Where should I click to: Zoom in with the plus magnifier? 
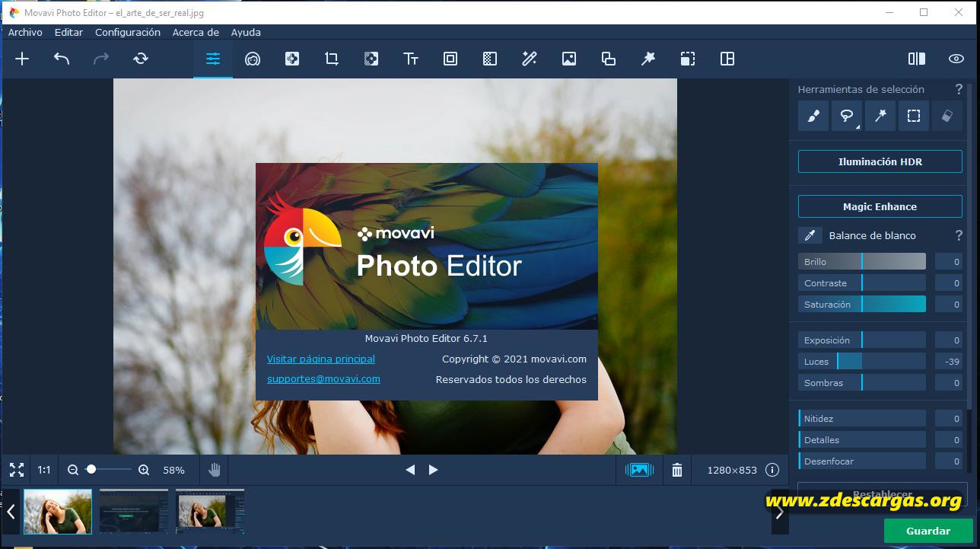[x=144, y=470]
